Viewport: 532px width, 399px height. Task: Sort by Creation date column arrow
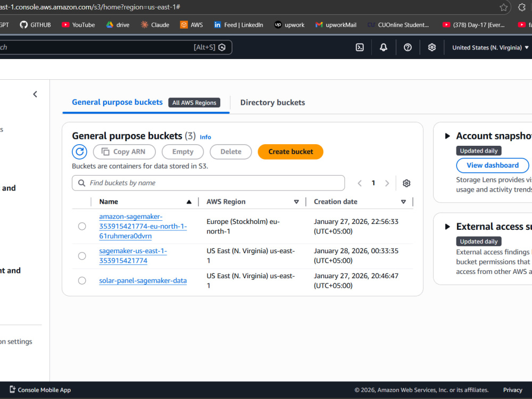pyautogui.click(x=403, y=202)
